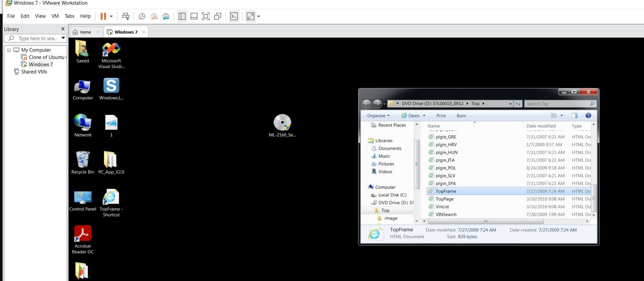Screen dimensions: 644x281
Task: Open the library search filter dropdown
Action: point(63,38)
